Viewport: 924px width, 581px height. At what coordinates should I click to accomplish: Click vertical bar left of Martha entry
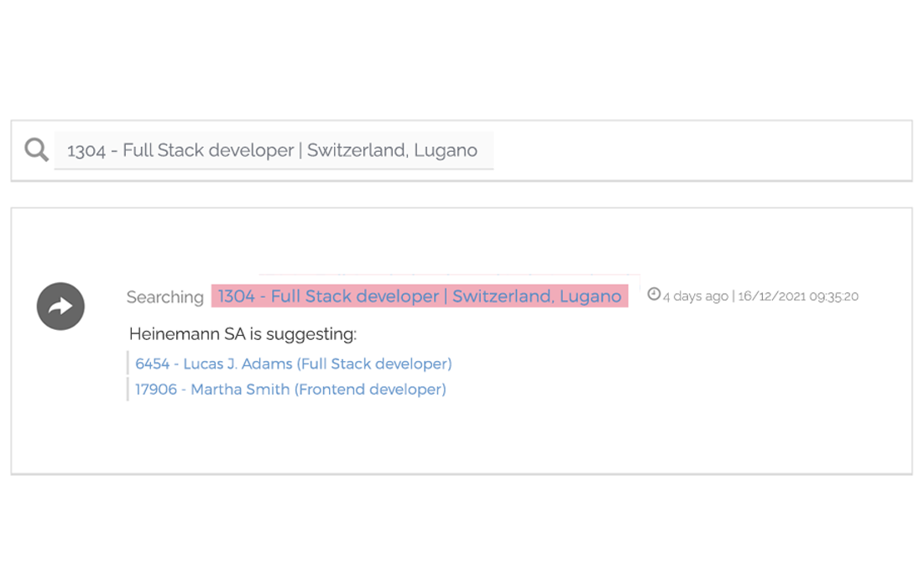[x=128, y=390]
